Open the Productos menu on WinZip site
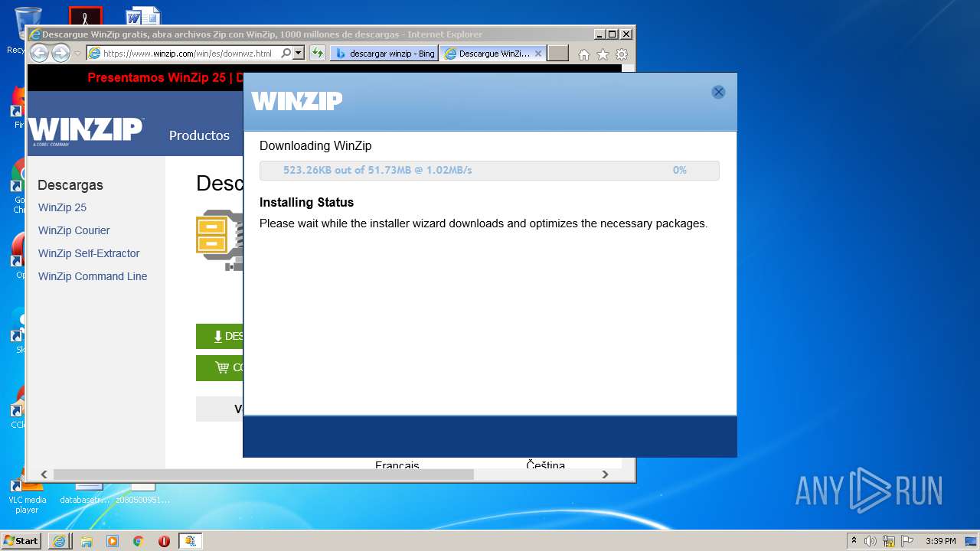The height and width of the screenshot is (551, 980). pyautogui.click(x=199, y=135)
